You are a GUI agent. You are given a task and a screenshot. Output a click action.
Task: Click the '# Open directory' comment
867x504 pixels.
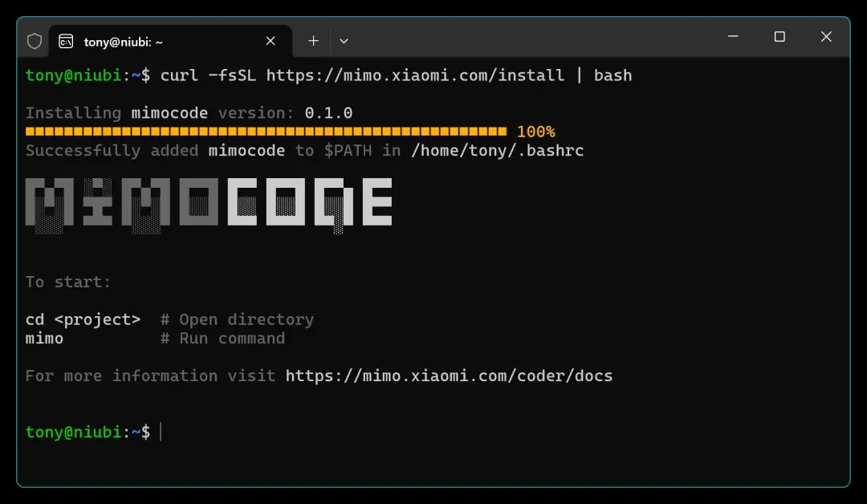(x=237, y=319)
